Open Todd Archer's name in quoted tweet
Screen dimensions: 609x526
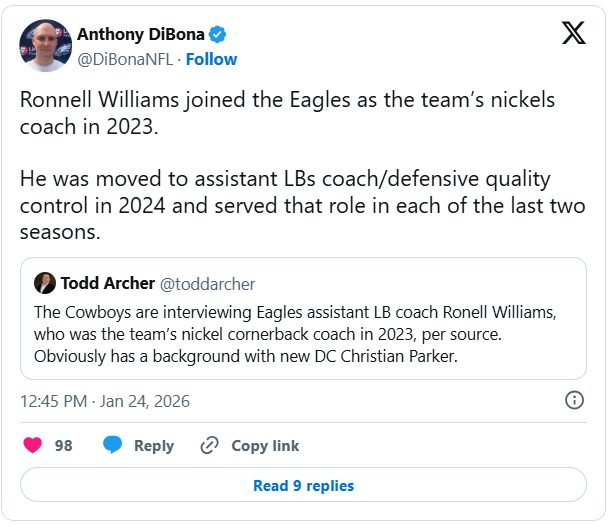coord(107,283)
